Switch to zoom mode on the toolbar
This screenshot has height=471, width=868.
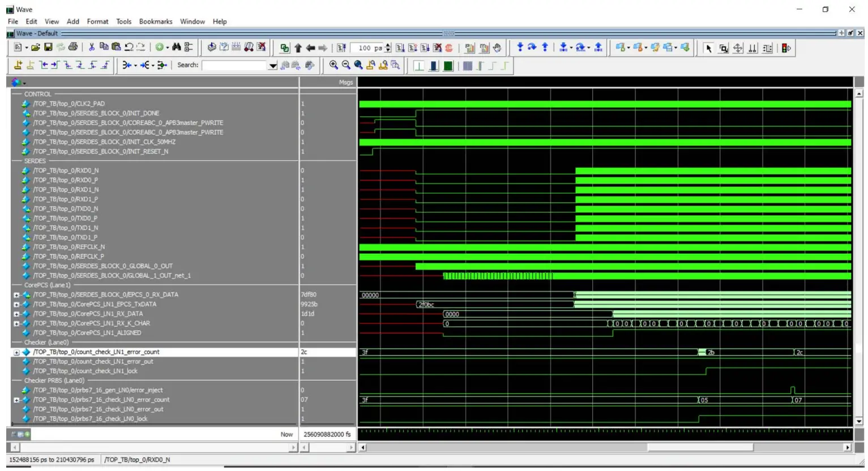723,48
